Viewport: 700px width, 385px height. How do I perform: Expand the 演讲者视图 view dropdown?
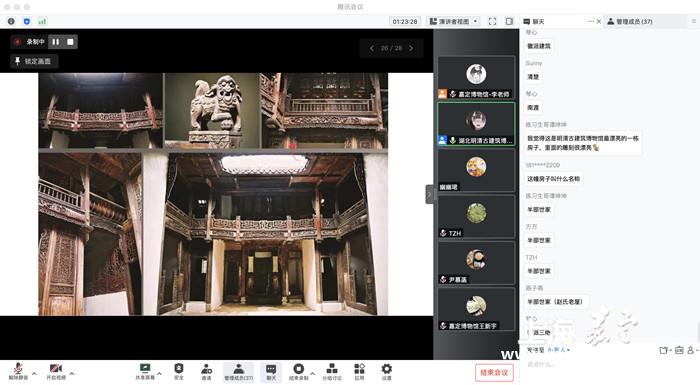point(453,21)
